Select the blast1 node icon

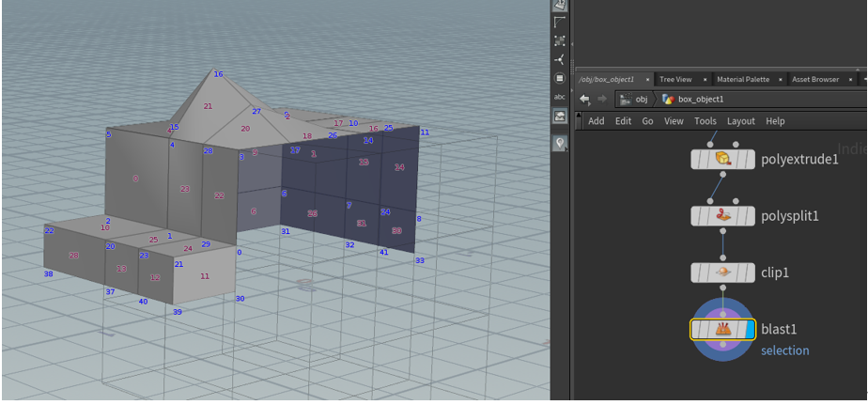(722, 329)
